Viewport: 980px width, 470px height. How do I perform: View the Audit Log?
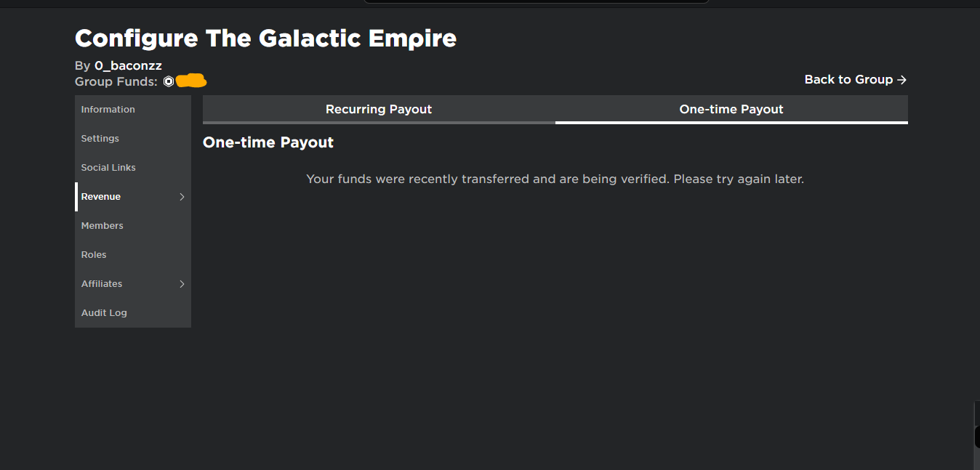point(104,313)
